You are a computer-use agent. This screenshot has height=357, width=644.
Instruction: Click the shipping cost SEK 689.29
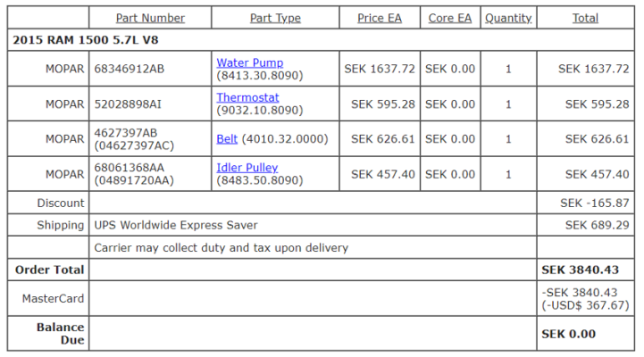tap(597, 225)
